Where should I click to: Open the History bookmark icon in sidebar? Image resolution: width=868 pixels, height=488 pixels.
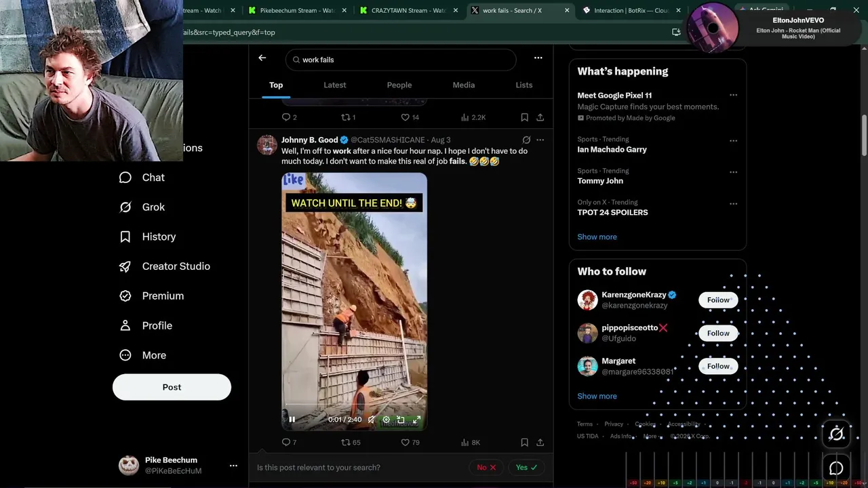point(125,237)
